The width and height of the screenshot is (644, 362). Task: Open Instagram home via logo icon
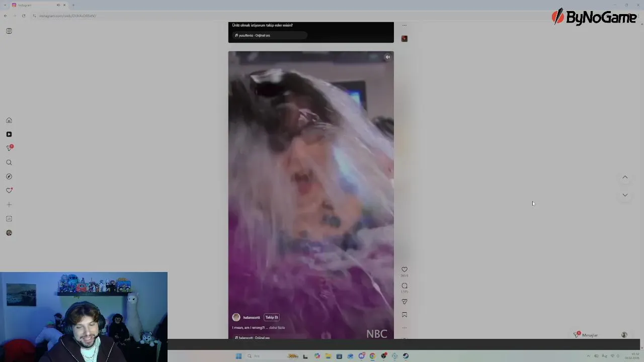[x=9, y=31]
